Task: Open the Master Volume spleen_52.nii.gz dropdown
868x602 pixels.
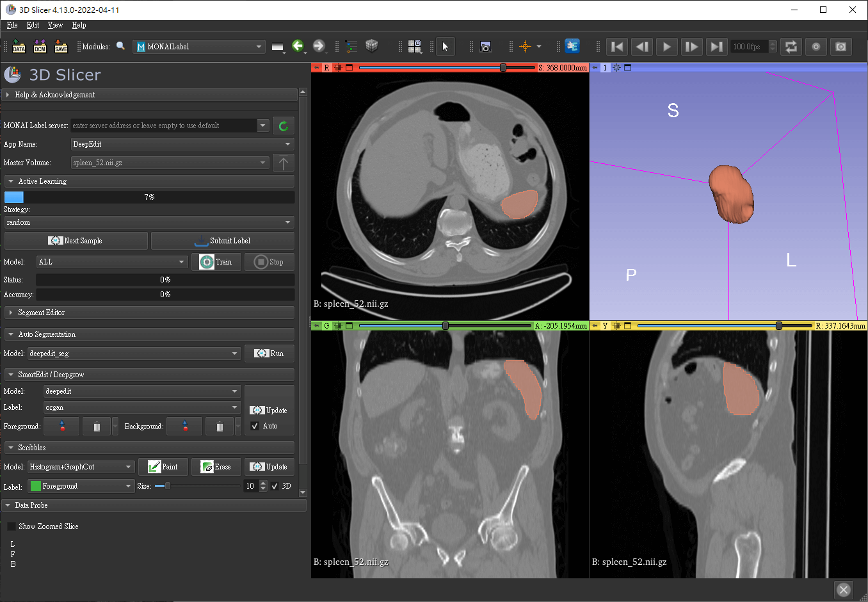Action: 170,163
